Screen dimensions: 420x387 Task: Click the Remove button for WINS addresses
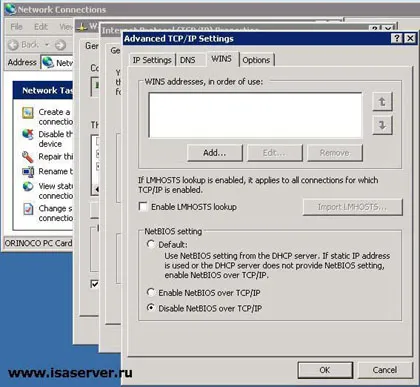pyautogui.click(x=335, y=153)
